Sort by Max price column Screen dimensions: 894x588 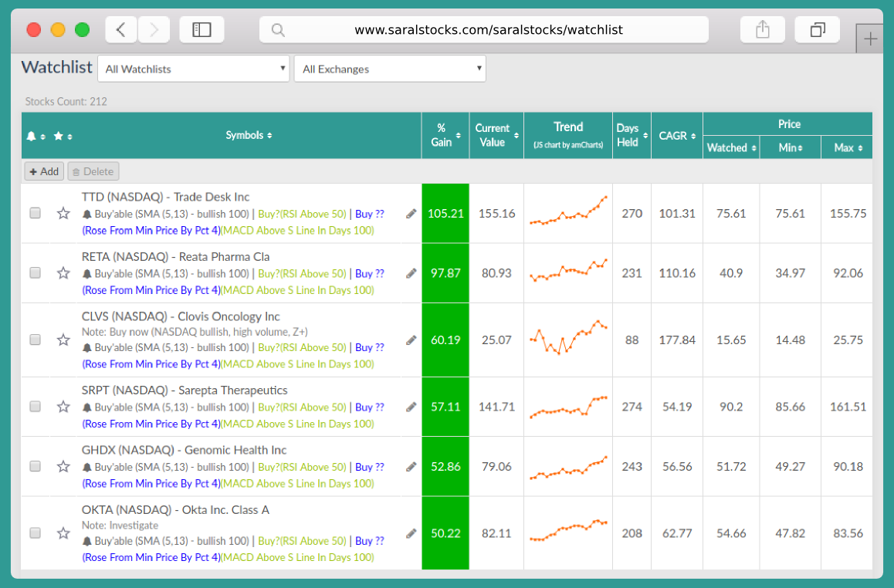848,147
